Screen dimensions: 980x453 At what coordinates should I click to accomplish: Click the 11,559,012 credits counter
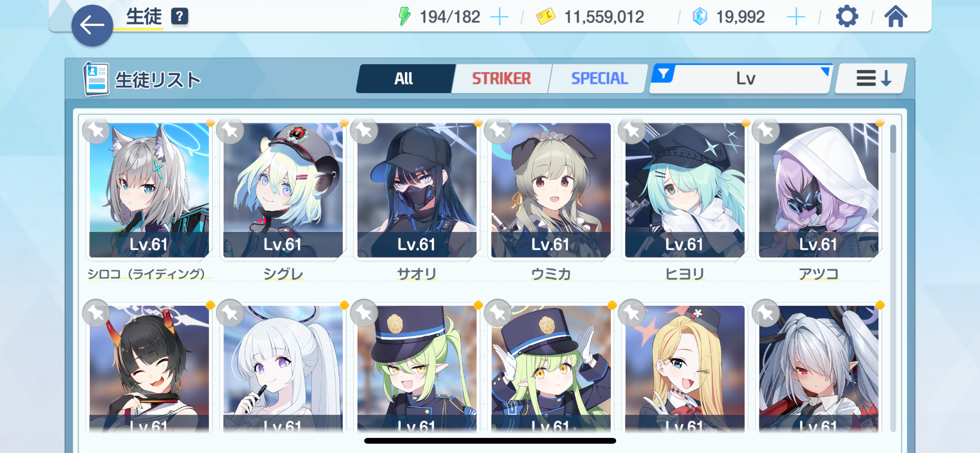[x=604, y=17]
